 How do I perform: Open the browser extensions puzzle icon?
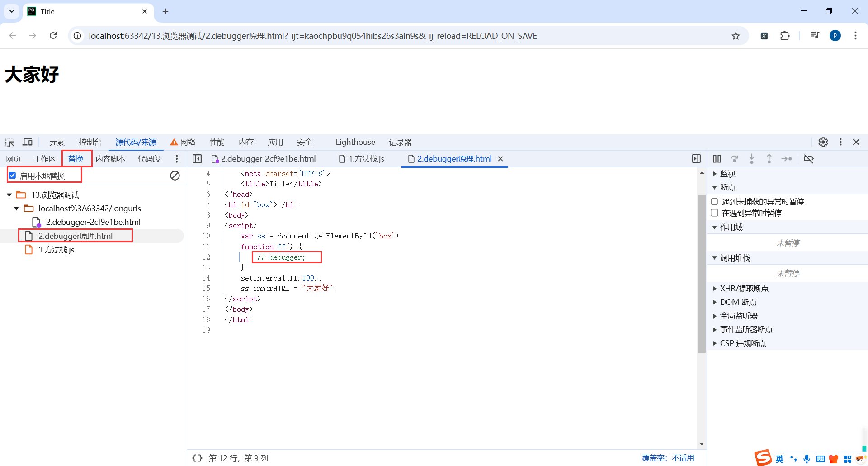(785, 36)
